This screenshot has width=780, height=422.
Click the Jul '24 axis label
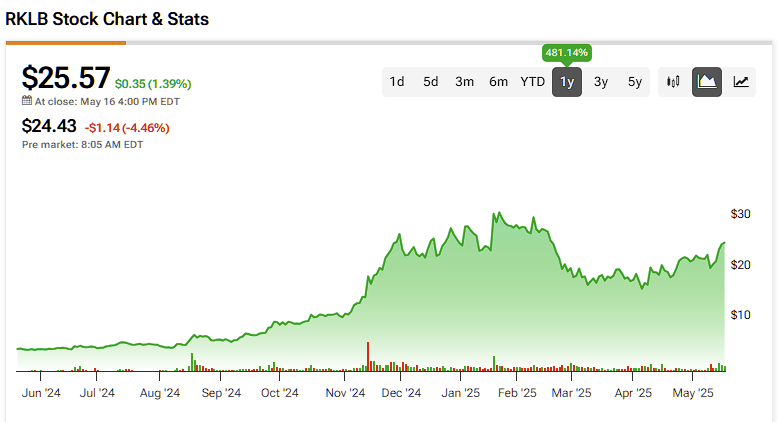tap(97, 393)
